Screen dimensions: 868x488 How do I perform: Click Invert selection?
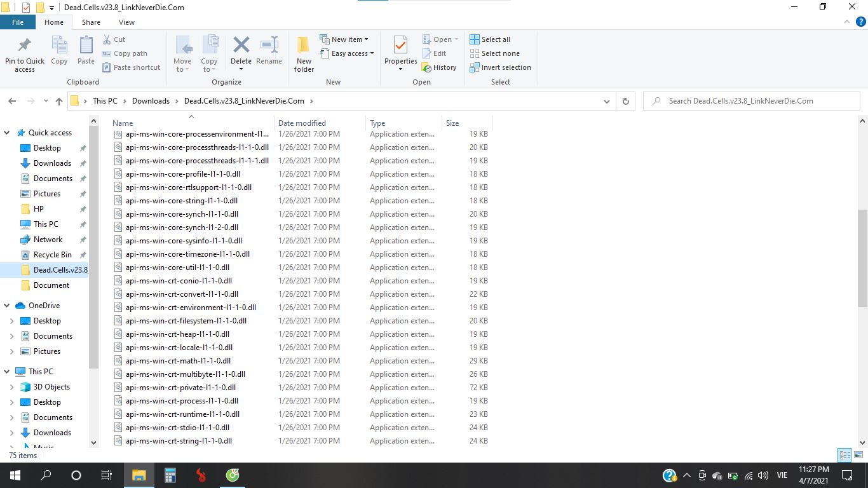500,67
